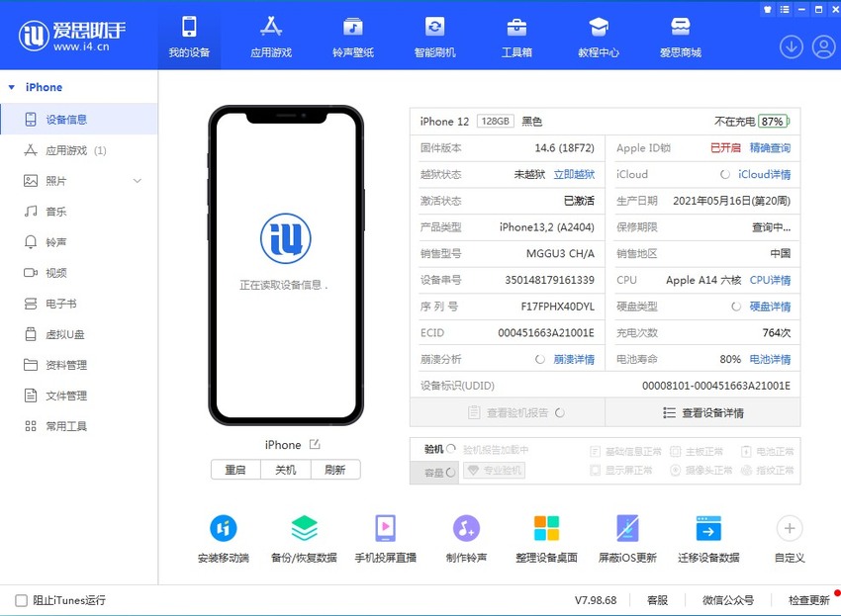The image size is (841, 616).
Task: Open the user account profile icon
Action: coord(824,47)
